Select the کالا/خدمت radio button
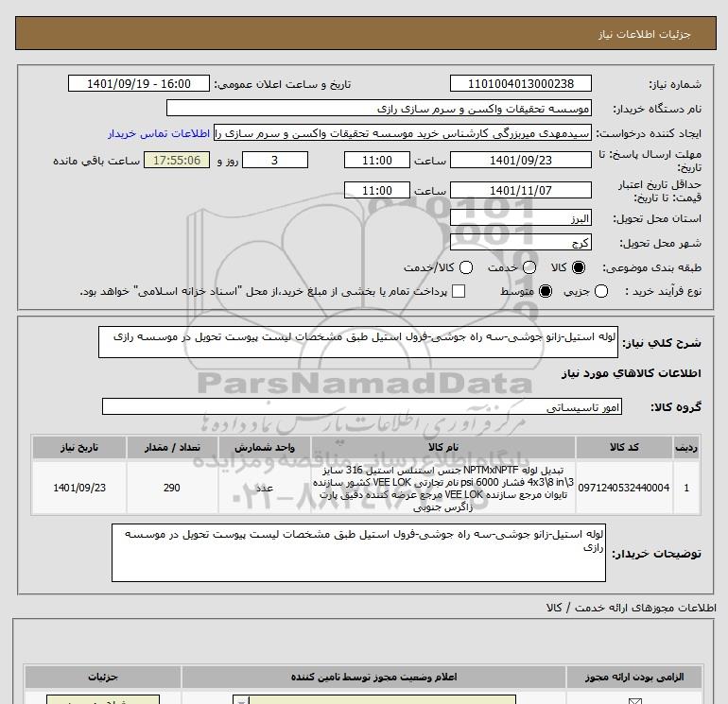 click(x=466, y=267)
